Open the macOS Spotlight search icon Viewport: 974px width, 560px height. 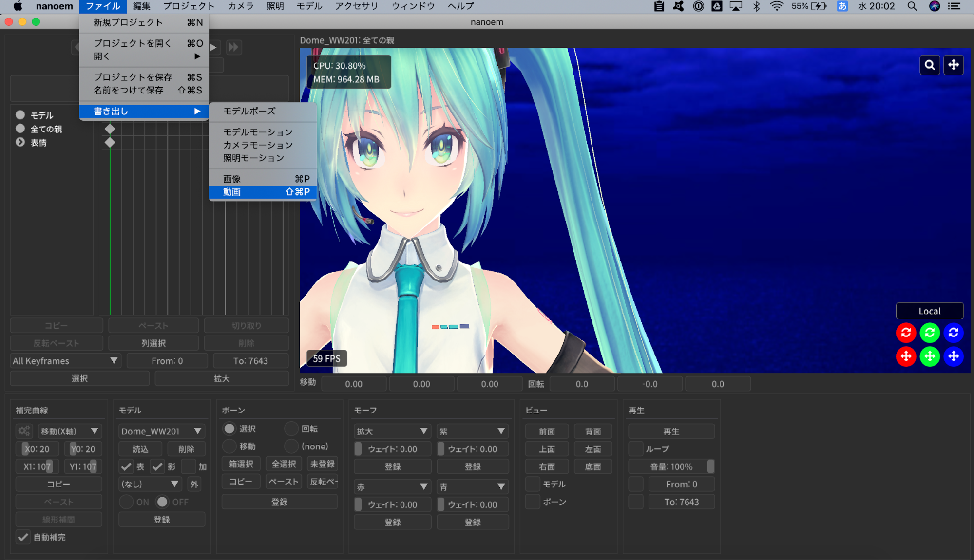[912, 6]
